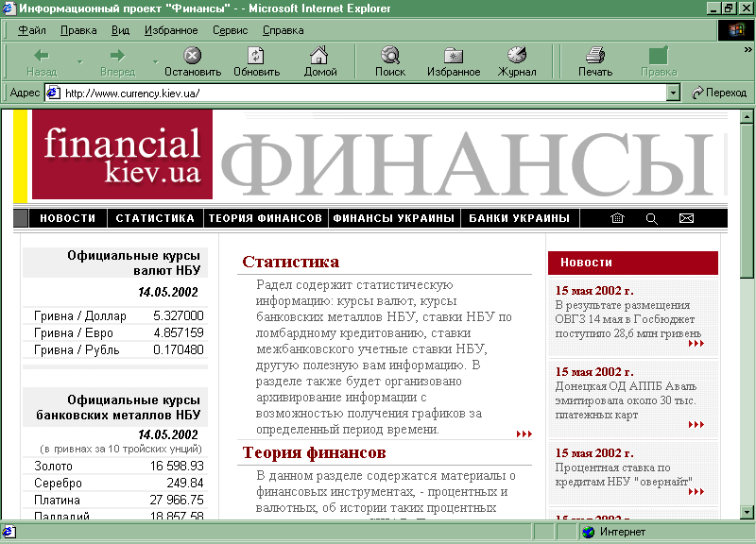The image size is (756, 544).
Task: Expand the address bar dropdown arrow
Action: coord(673,93)
